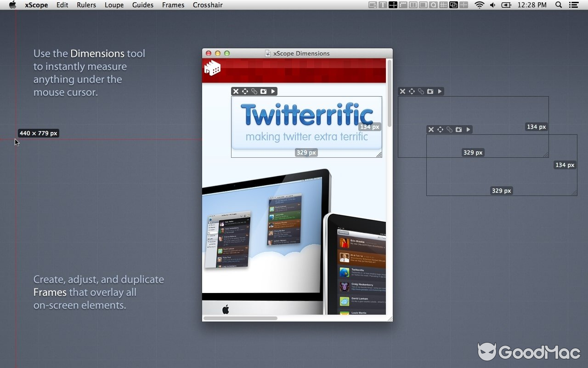The image size is (588, 368).
Task: Capture the frame with the camera icon
Action: point(263,91)
